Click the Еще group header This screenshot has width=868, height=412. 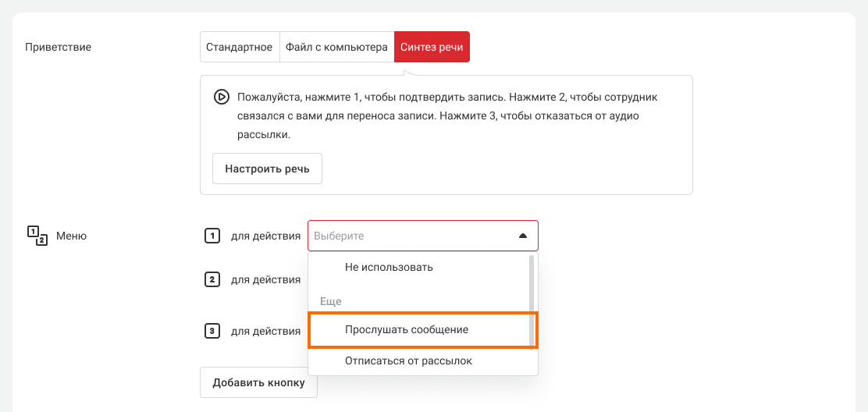click(x=331, y=301)
